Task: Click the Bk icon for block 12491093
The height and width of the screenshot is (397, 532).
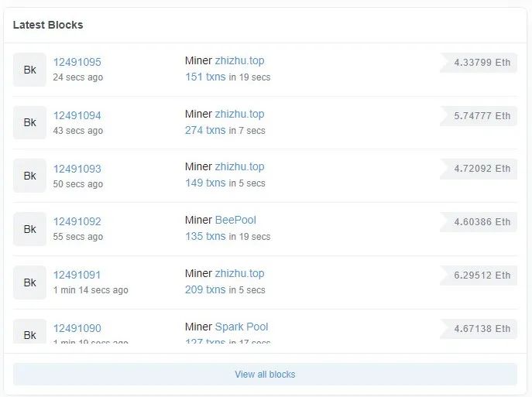Action: pyautogui.click(x=29, y=176)
